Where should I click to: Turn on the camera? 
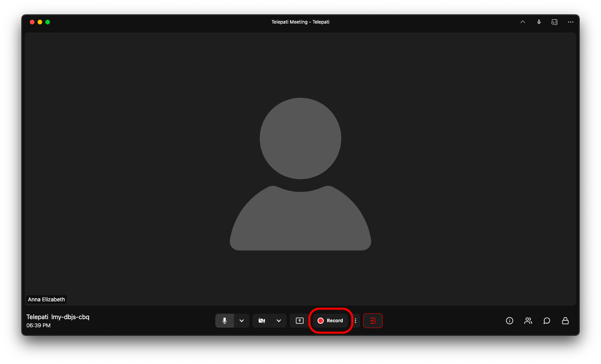point(262,321)
